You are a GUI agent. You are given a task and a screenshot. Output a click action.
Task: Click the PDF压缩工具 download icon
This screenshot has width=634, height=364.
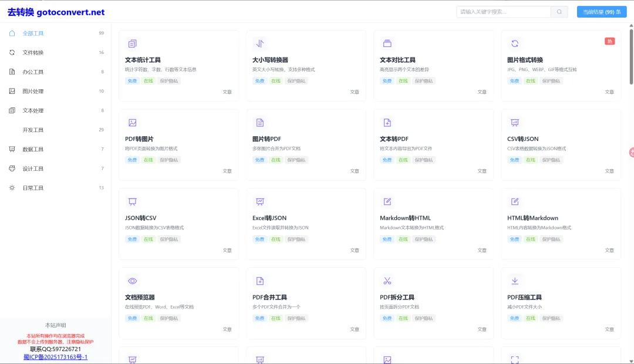tap(514, 281)
